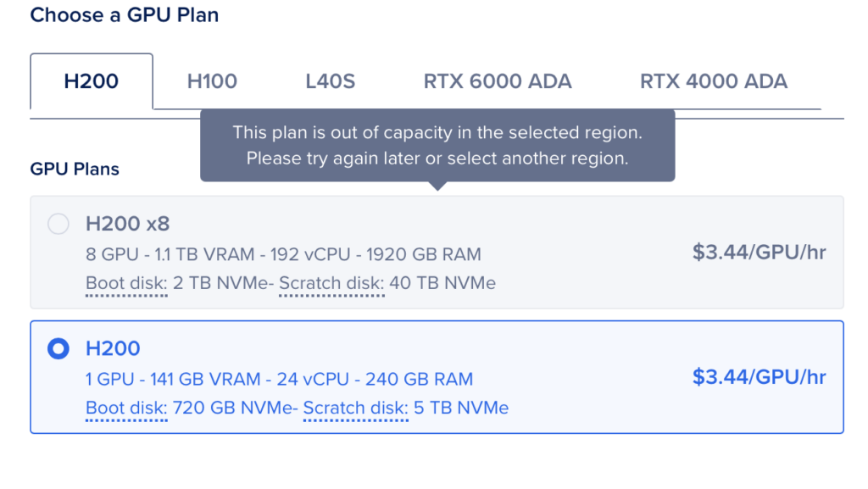Click the 1 GPU plan $3.44/GPU/hr price
Viewport: 868px width, 489px height.
point(759,376)
